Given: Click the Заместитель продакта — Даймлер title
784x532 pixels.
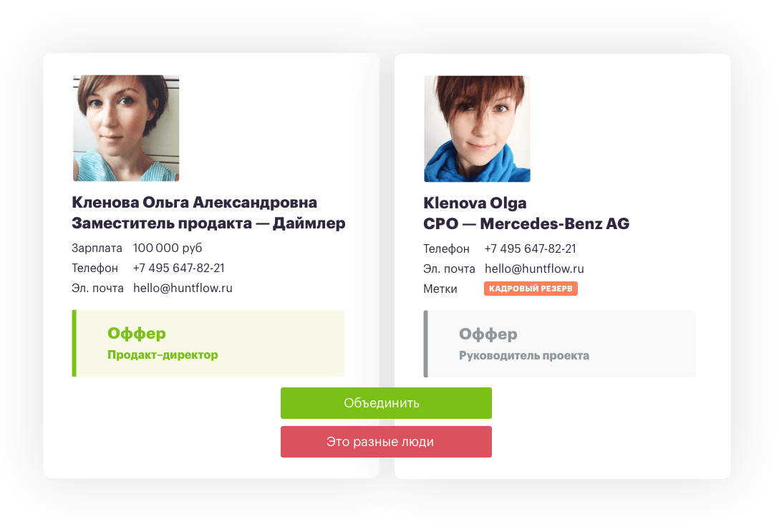Looking at the screenshot, I should point(208,223).
